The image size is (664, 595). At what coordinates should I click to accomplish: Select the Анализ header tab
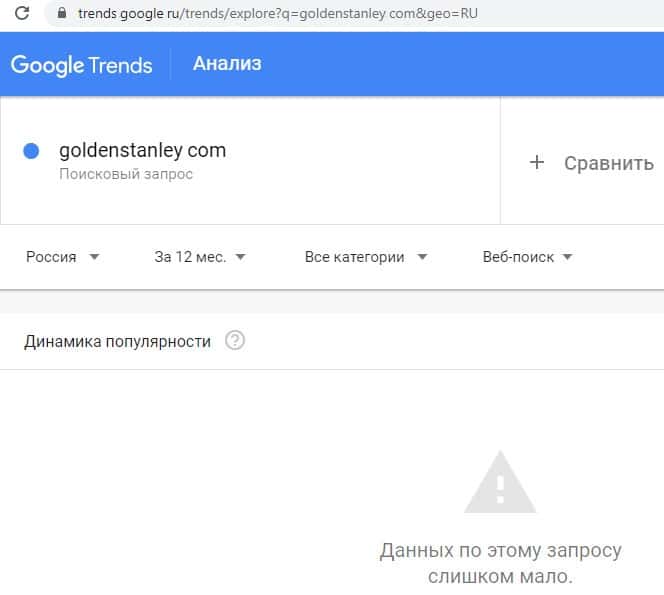(x=227, y=64)
